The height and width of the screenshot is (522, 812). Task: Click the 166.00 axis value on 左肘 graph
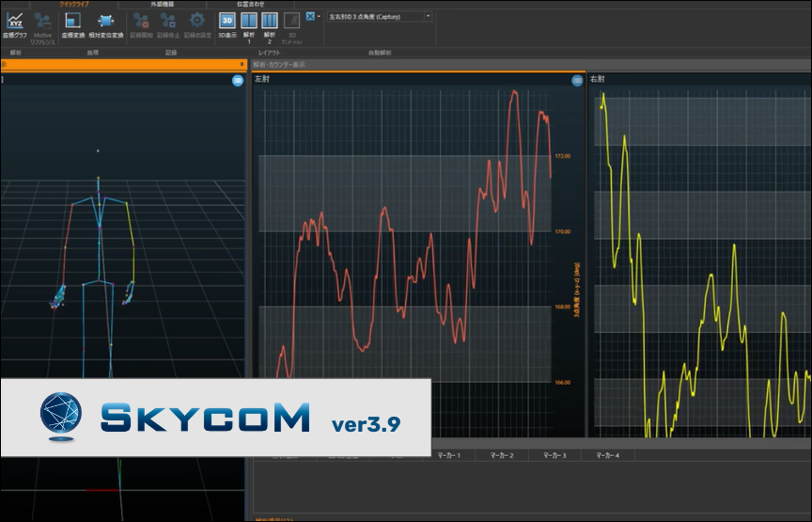[x=562, y=383]
